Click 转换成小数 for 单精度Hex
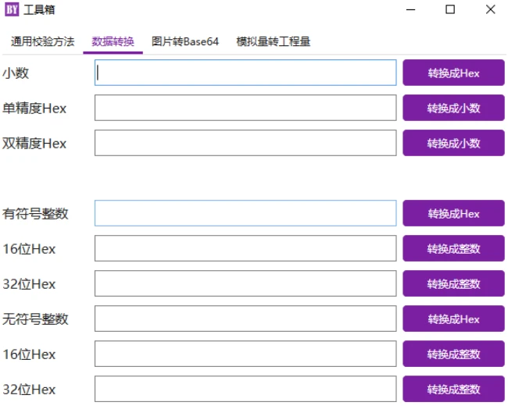 pos(453,108)
